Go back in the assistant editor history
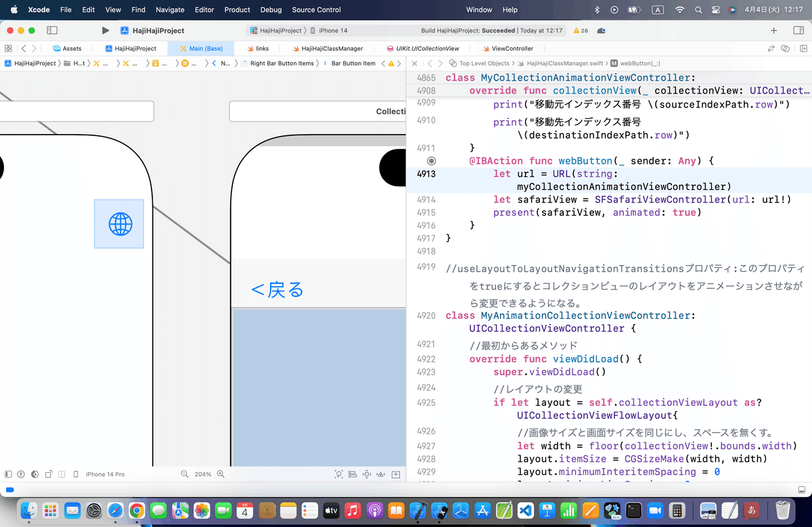Viewport: 812px width, 527px height. tap(429, 64)
